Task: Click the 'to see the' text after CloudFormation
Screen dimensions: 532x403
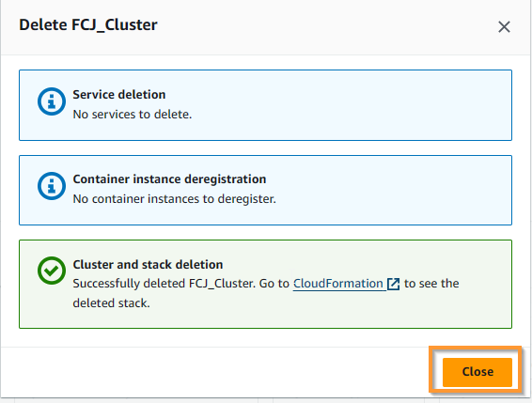Action: click(431, 284)
